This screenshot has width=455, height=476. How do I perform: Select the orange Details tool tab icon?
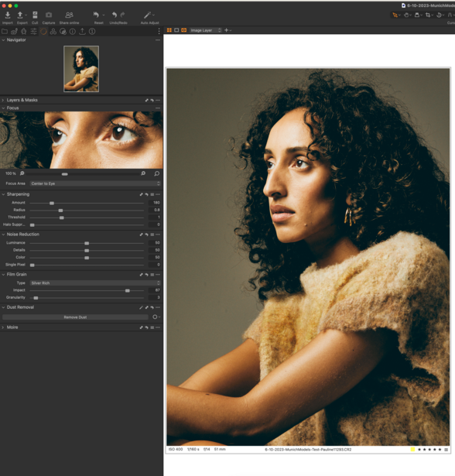coord(43,31)
